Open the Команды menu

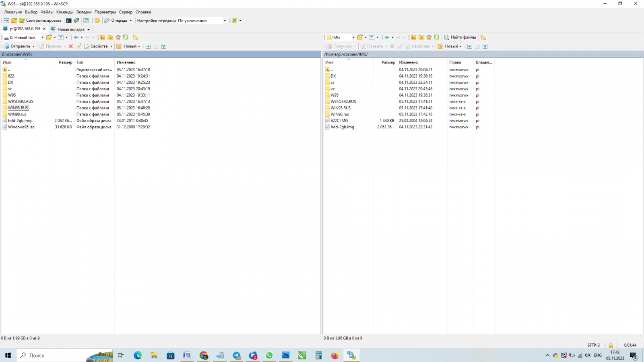pyautogui.click(x=65, y=12)
